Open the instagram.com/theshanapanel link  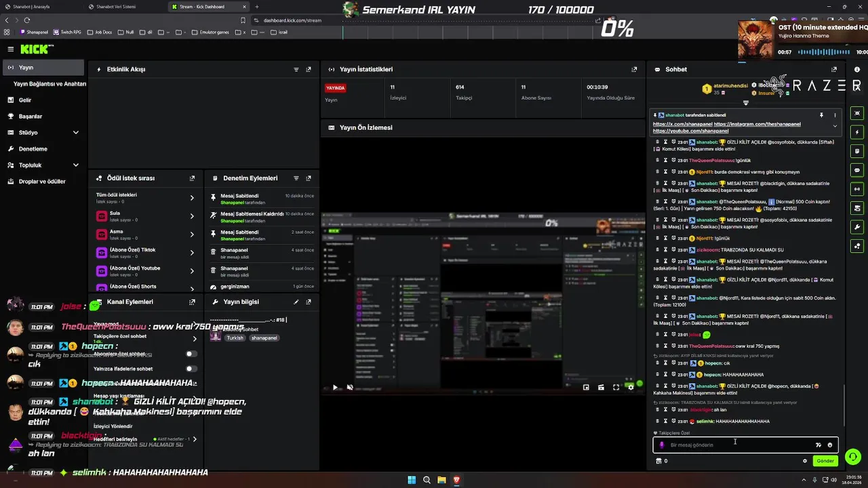[x=757, y=125]
